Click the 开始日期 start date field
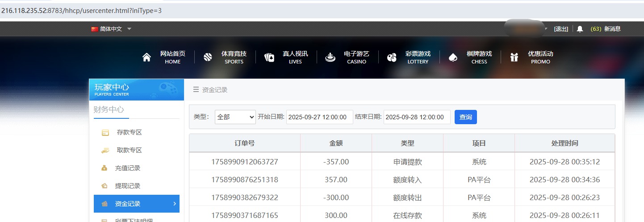 tap(319, 117)
